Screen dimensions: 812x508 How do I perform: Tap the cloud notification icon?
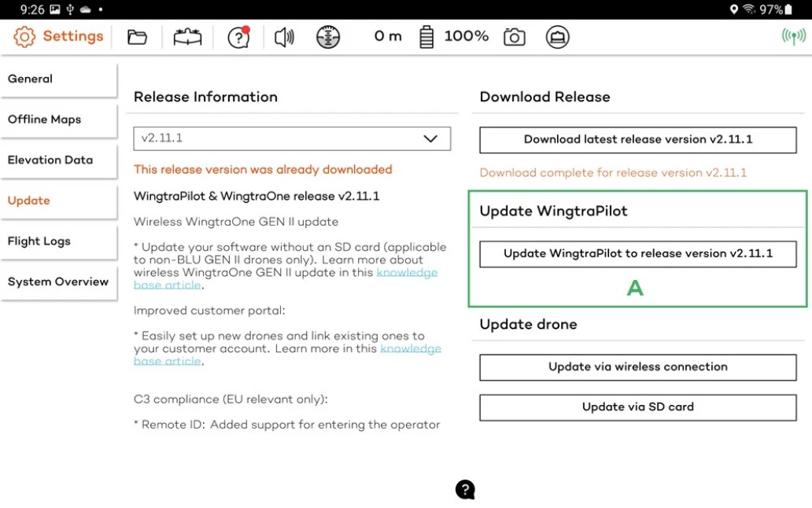pos(86,9)
